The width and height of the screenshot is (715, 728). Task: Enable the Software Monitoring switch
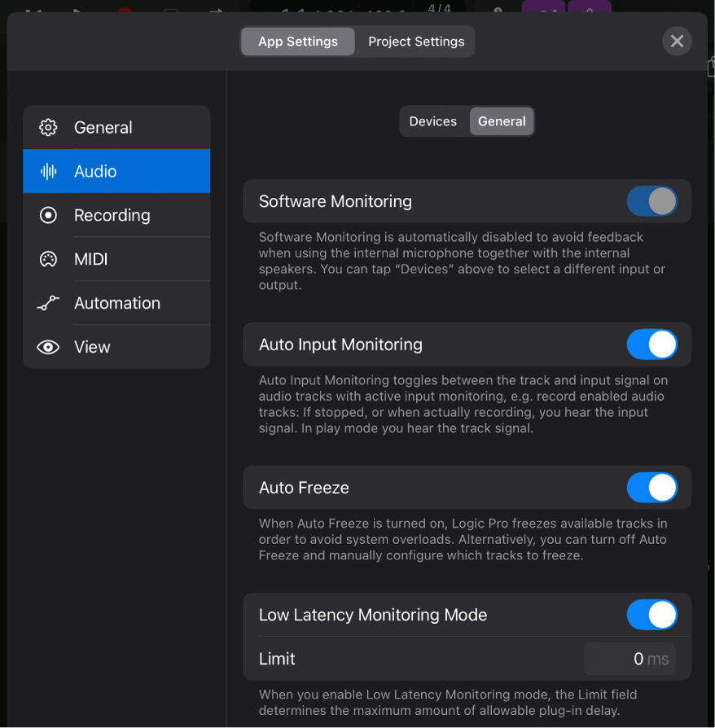point(651,201)
